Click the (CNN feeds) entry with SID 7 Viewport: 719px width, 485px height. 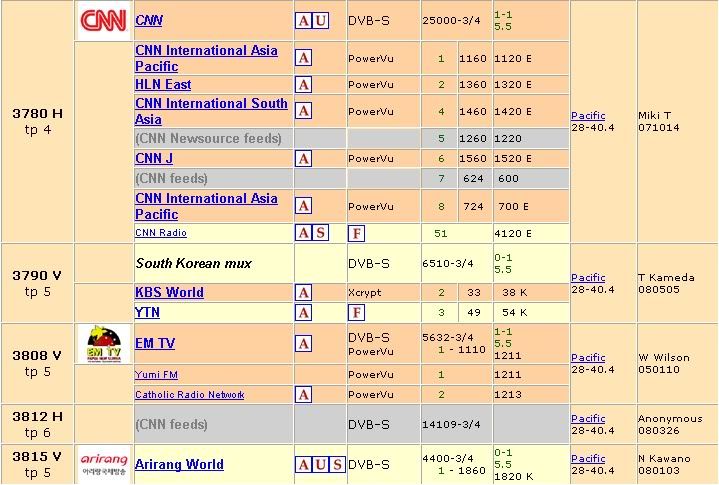[x=171, y=178]
